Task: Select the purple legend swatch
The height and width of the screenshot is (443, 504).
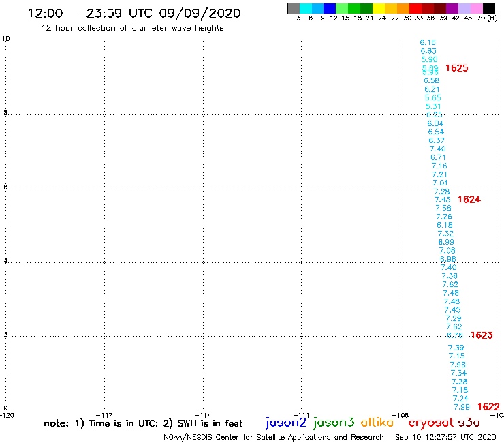Action: [x=452, y=8]
